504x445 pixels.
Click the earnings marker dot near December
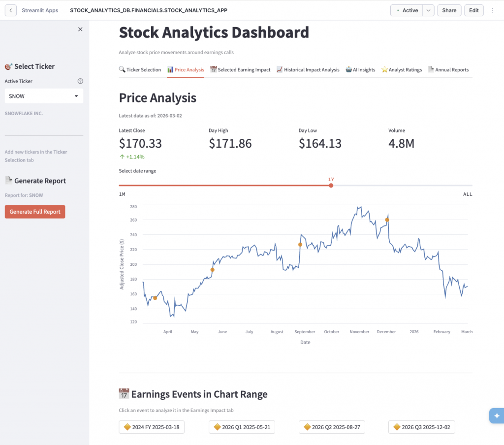point(387,220)
